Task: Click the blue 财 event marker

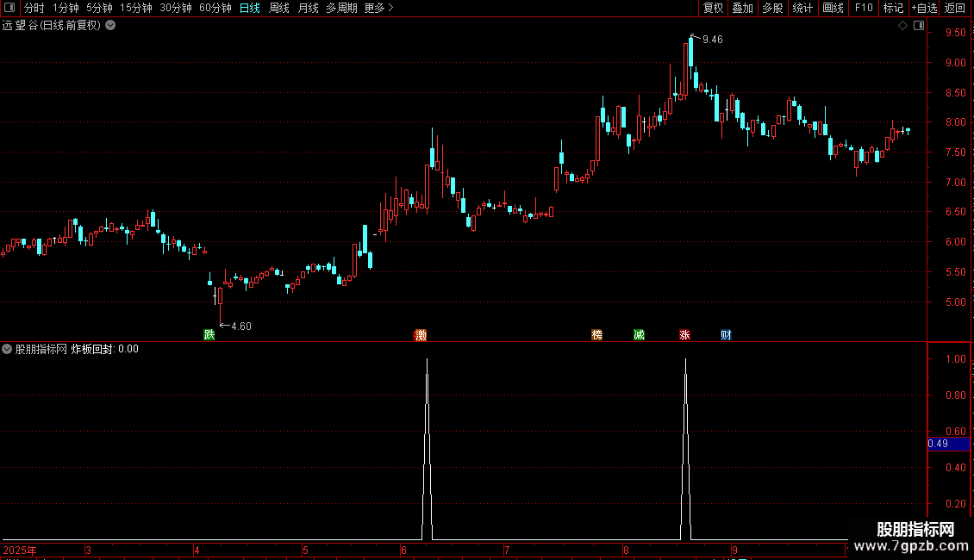Action: click(726, 334)
